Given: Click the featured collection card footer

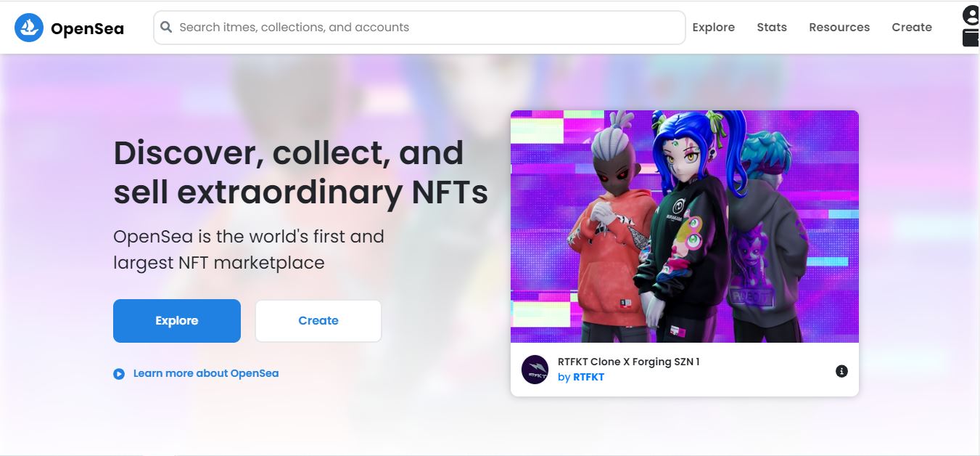Looking at the screenshot, I should pos(684,369).
